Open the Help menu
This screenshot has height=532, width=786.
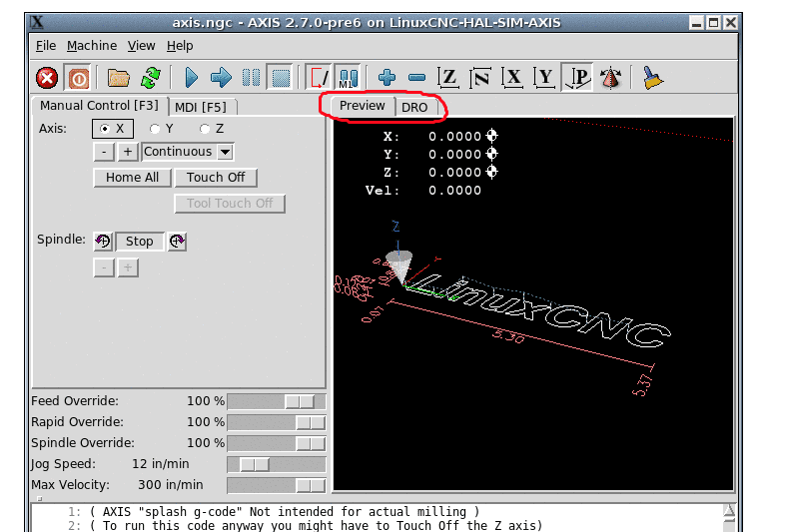pyautogui.click(x=180, y=46)
